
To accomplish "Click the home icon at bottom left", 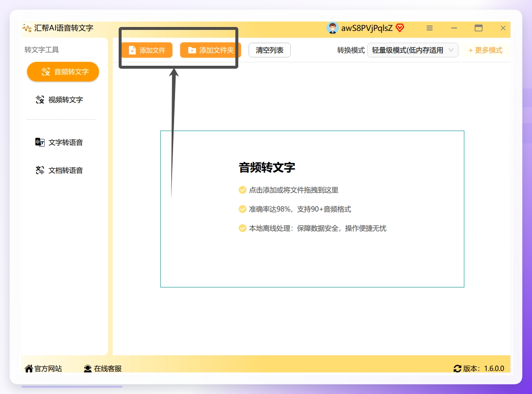I will point(29,368).
